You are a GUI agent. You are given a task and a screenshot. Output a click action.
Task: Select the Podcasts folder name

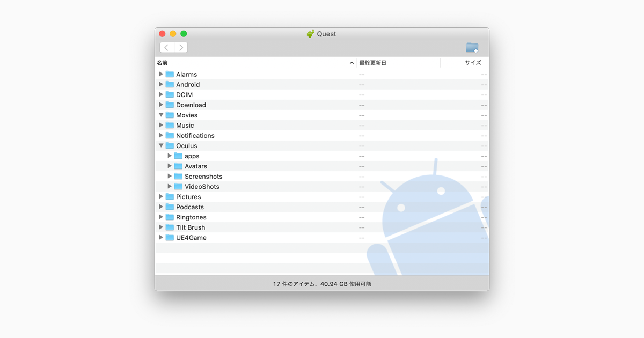190,207
